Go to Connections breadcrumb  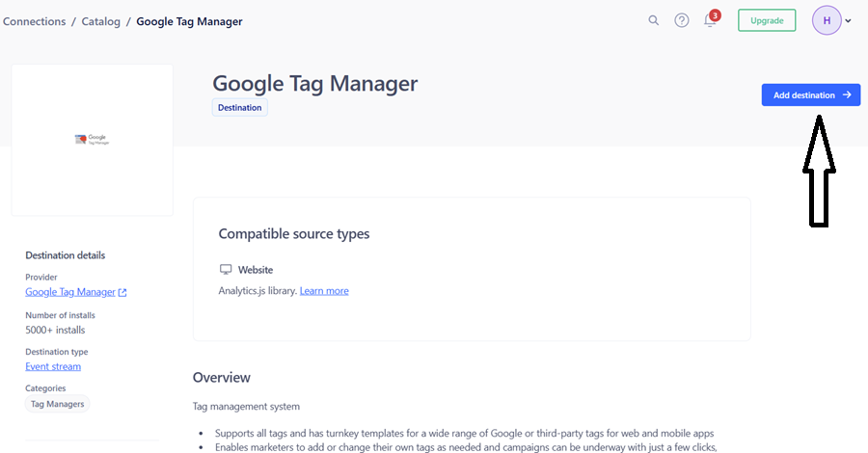pyautogui.click(x=35, y=21)
